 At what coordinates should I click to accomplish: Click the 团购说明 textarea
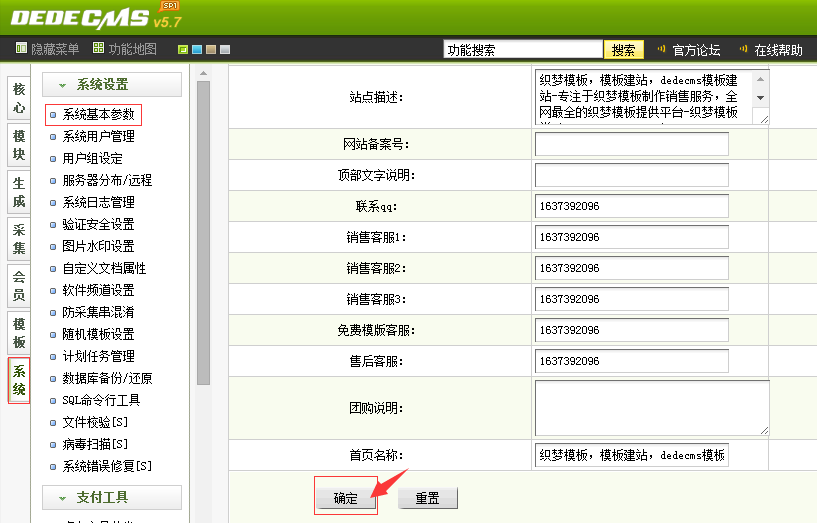click(x=652, y=408)
